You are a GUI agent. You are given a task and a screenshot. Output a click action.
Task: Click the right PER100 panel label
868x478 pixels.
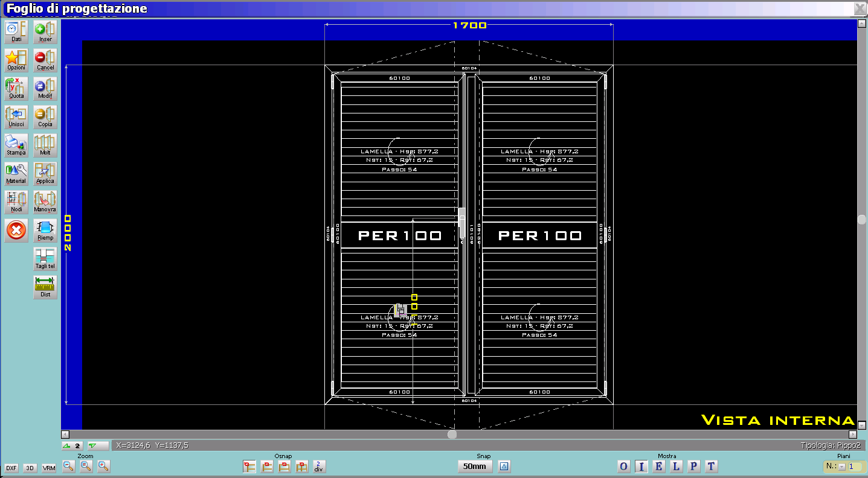(x=540, y=235)
